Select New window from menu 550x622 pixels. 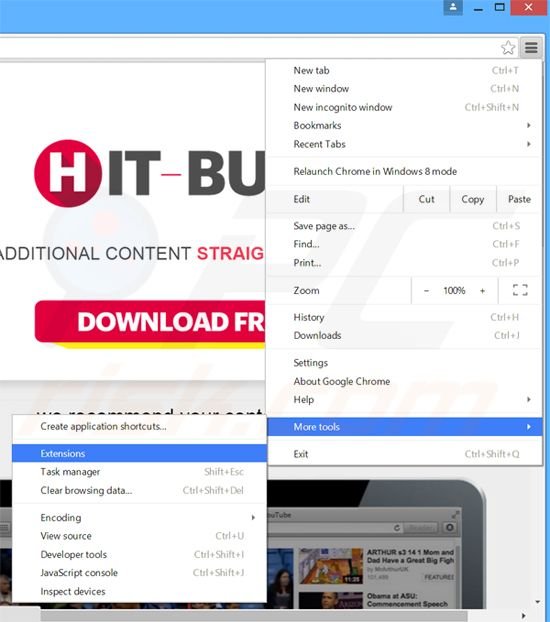(405, 89)
